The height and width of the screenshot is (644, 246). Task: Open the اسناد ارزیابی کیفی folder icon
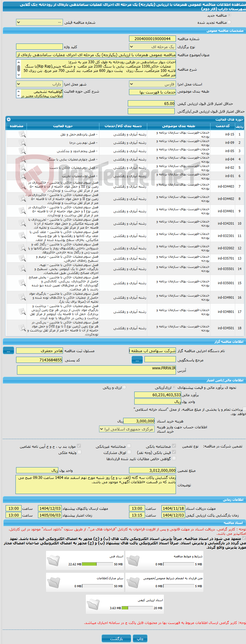point(94,605)
